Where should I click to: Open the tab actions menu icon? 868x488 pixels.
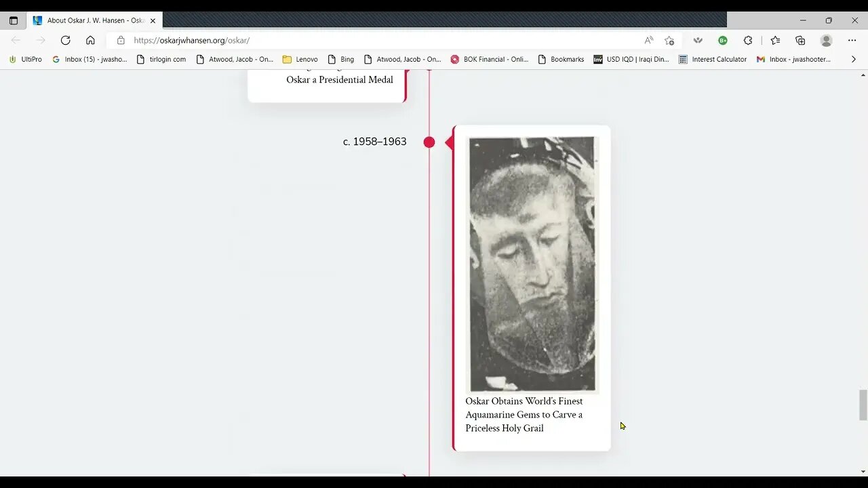point(14,20)
